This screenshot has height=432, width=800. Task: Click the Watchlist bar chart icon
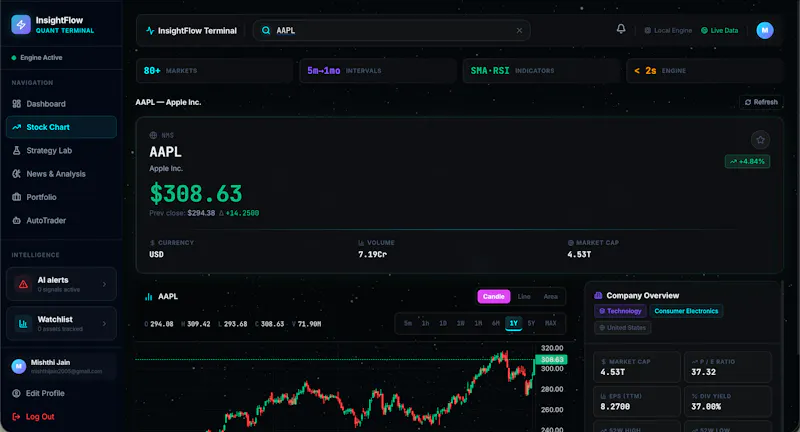(x=23, y=323)
